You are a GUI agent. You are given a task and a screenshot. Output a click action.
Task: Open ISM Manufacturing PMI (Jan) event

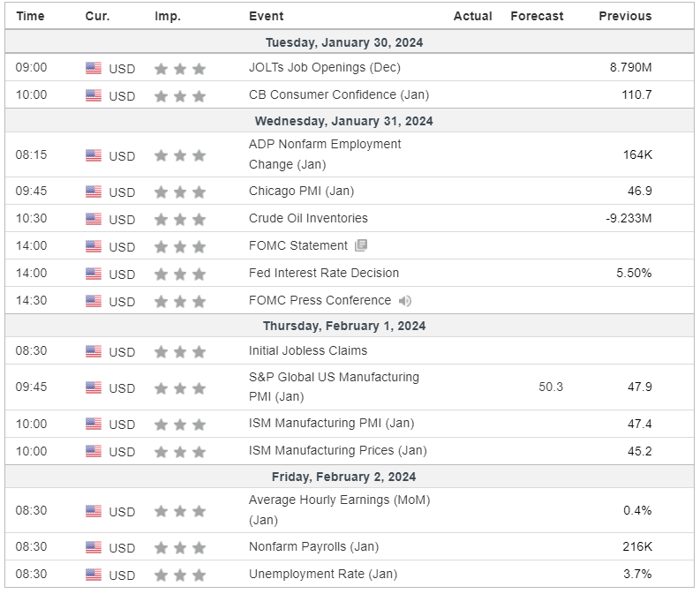pyautogui.click(x=331, y=423)
